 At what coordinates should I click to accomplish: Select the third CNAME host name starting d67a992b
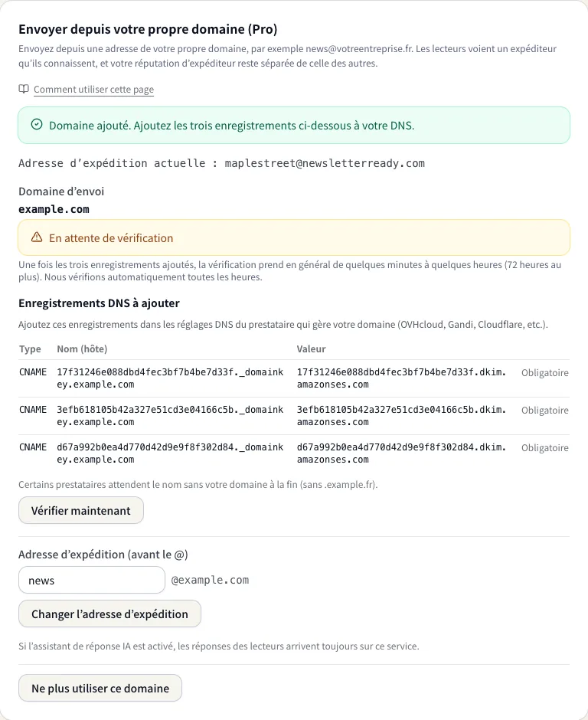(x=170, y=453)
